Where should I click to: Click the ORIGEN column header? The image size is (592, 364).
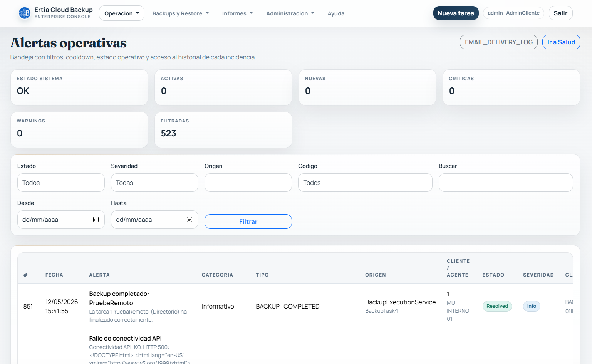tap(376, 275)
